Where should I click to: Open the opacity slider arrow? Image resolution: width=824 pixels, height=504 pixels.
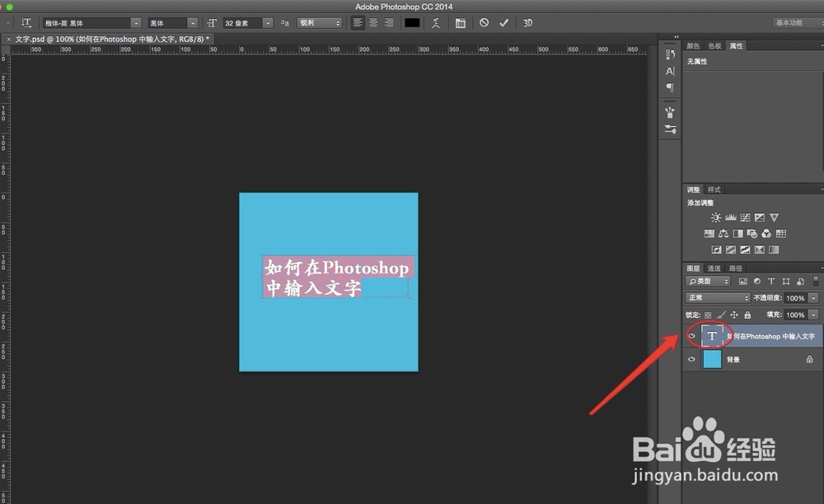coord(813,297)
